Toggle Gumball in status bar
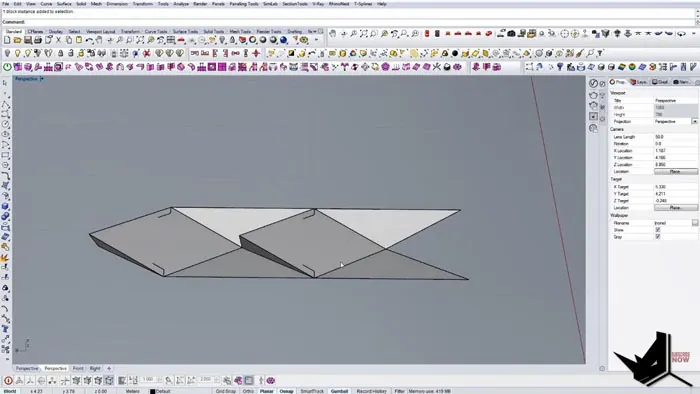Image resolution: width=700 pixels, height=394 pixels. click(x=339, y=391)
